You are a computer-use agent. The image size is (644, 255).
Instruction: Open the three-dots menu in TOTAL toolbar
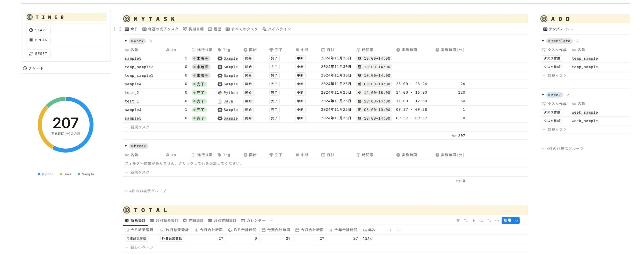pyautogui.click(x=497, y=220)
